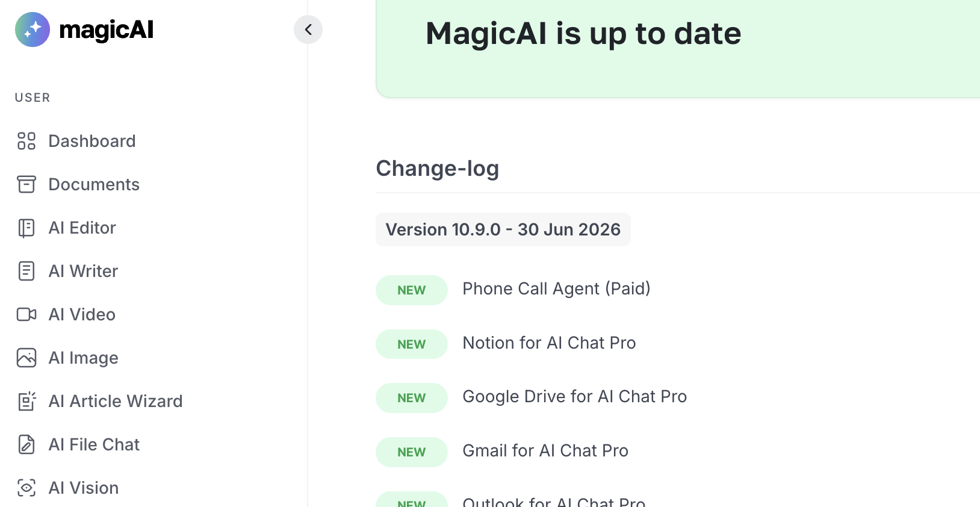This screenshot has height=507, width=980.
Task: Click the Documents archive icon
Action: pyautogui.click(x=26, y=184)
